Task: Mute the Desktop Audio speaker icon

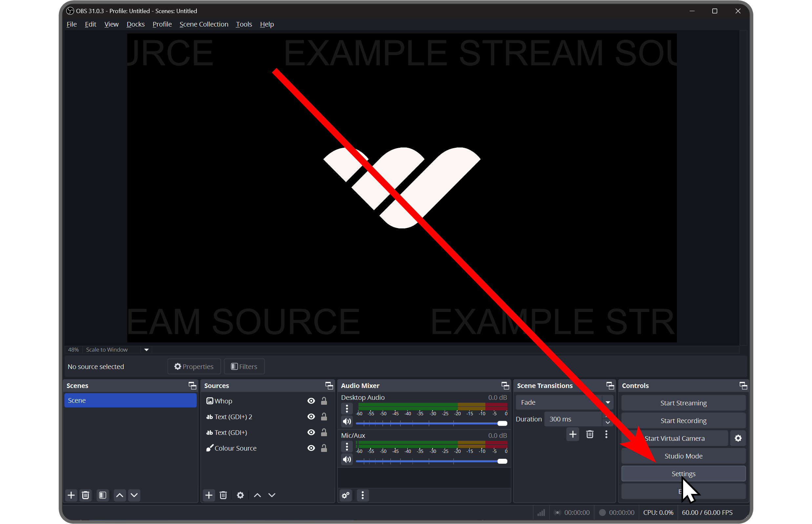Action: tap(347, 421)
